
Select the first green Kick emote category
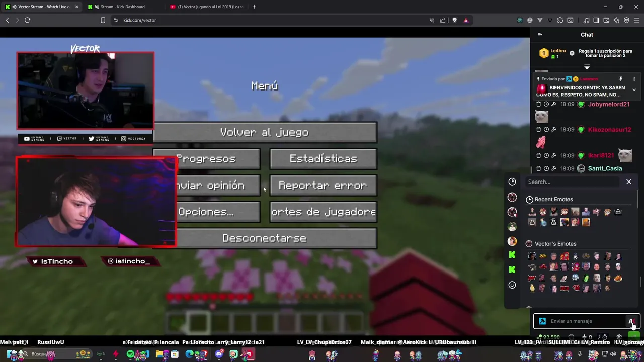(512, 255)
